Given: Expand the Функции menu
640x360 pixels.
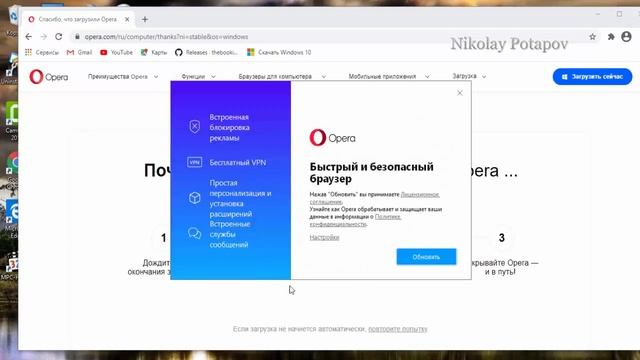Looking at the screenshot, I should tap(198, 76).
